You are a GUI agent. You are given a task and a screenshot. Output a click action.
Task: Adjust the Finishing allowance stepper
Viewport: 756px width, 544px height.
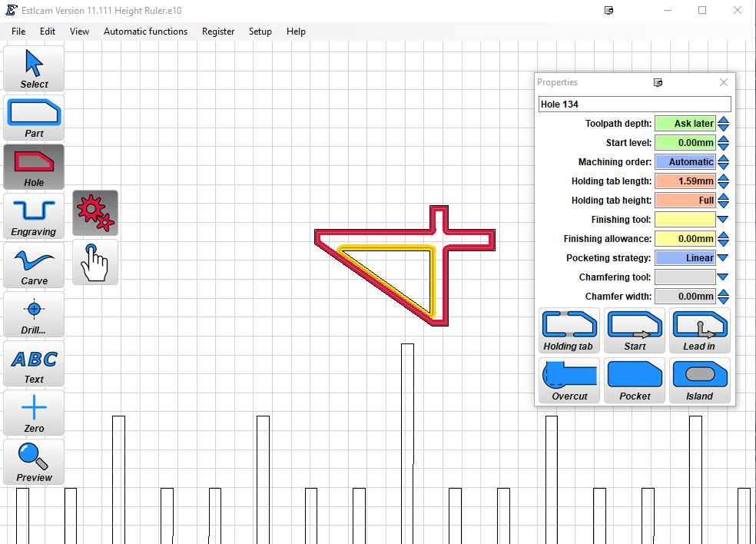(x=723, y=239)
